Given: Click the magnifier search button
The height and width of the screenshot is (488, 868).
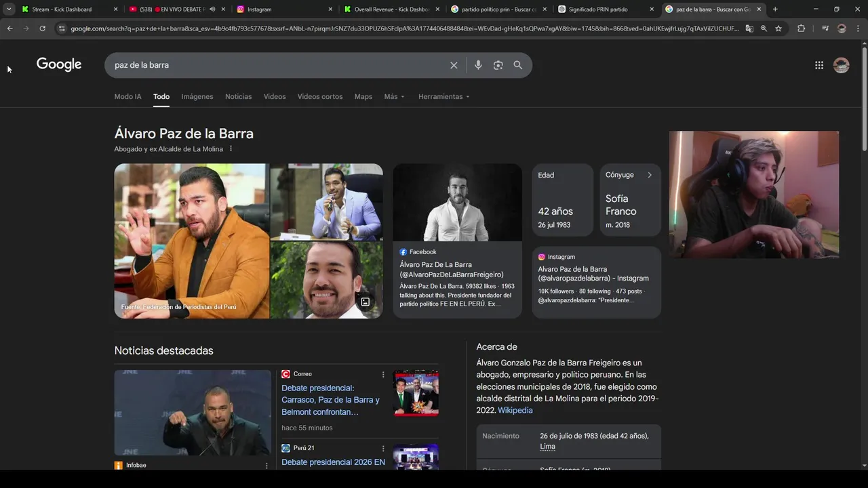Looking at the screenshot, I should 518,65.
